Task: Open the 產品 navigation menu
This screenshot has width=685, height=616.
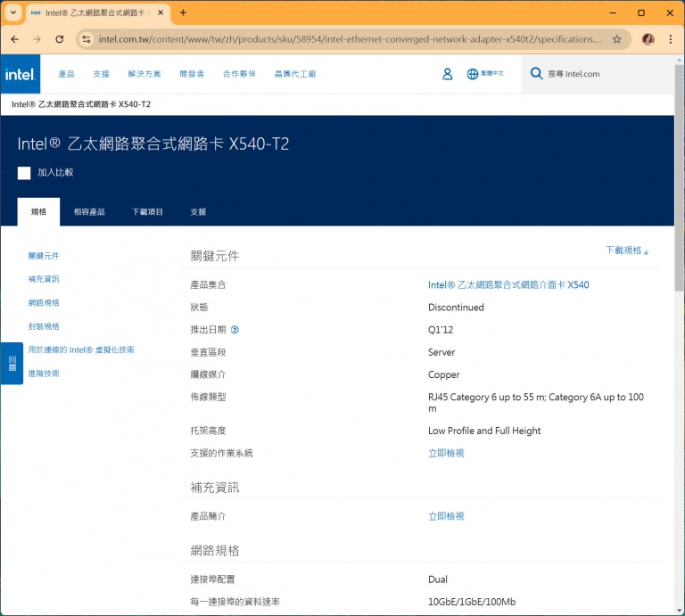Action: [x=66, y=74]
